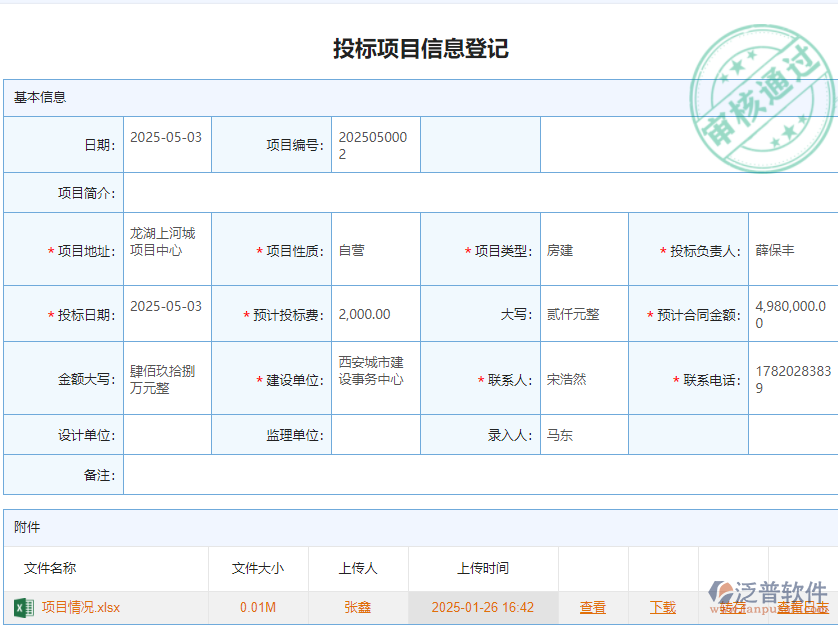Open the attachment via the 查看 link
Image resolution: width=838 pixels, height=625 pixels.
(592, 608)
